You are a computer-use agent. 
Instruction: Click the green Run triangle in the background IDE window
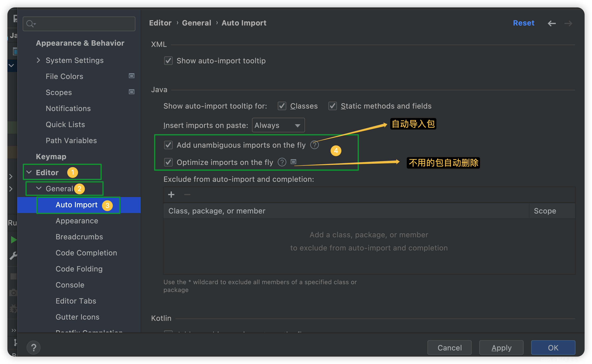click(x=14, y=240)
